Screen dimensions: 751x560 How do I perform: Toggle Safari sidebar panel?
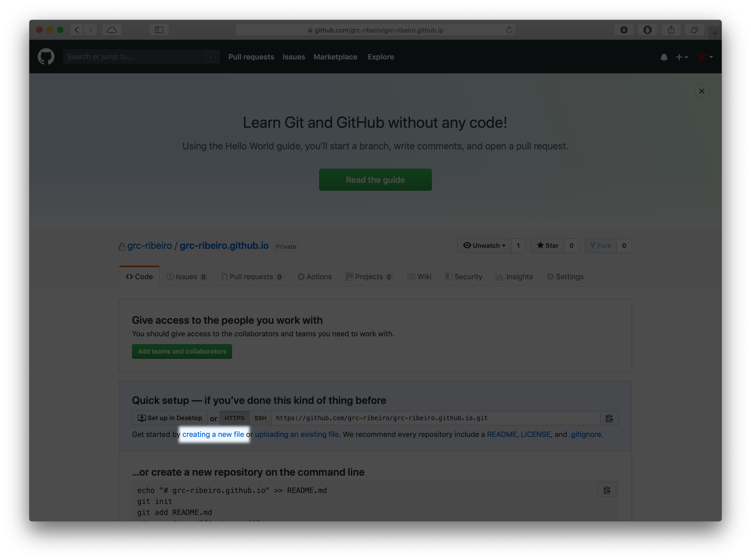click(159, 30)
